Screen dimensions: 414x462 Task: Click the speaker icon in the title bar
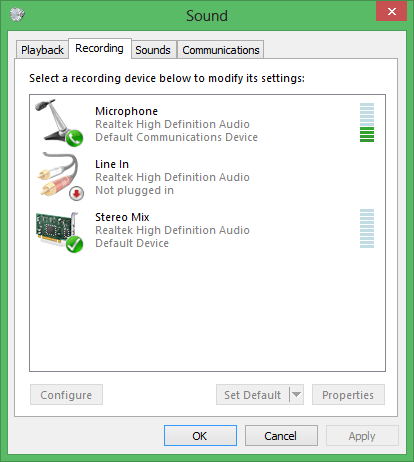[17, 14]
